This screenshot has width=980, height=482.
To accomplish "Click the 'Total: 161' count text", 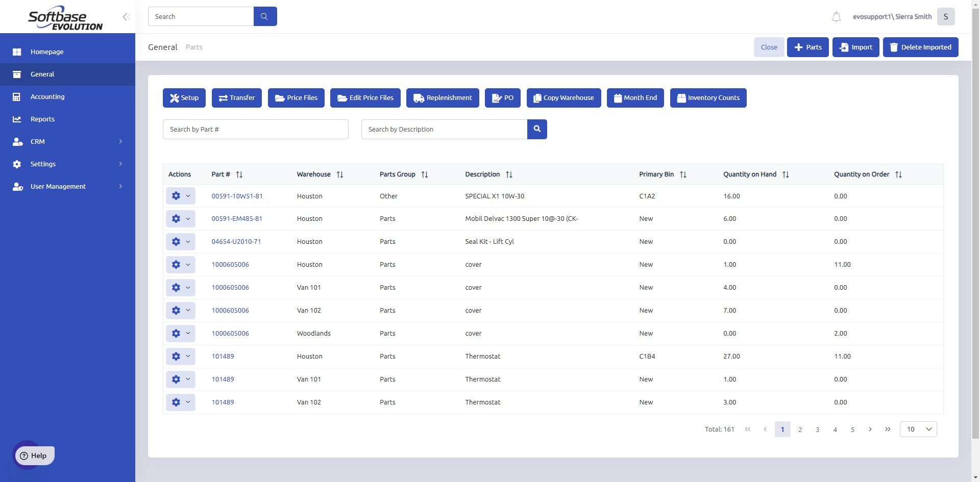I will tap(720, 429).
